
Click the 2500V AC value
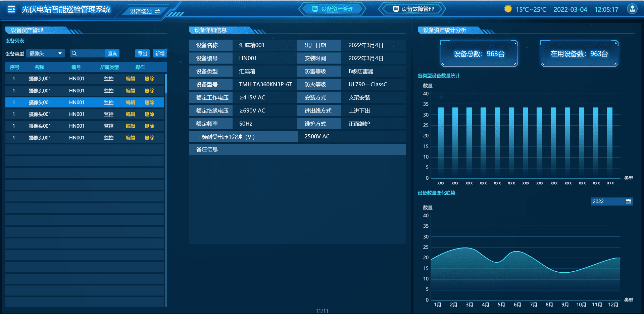(317, 136)
